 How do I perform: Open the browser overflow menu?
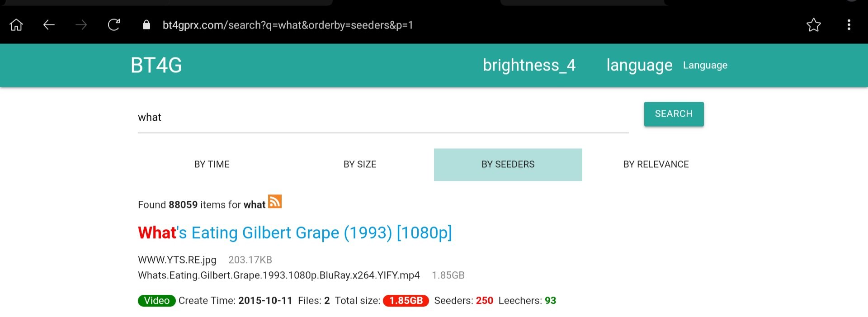point(849,25)
